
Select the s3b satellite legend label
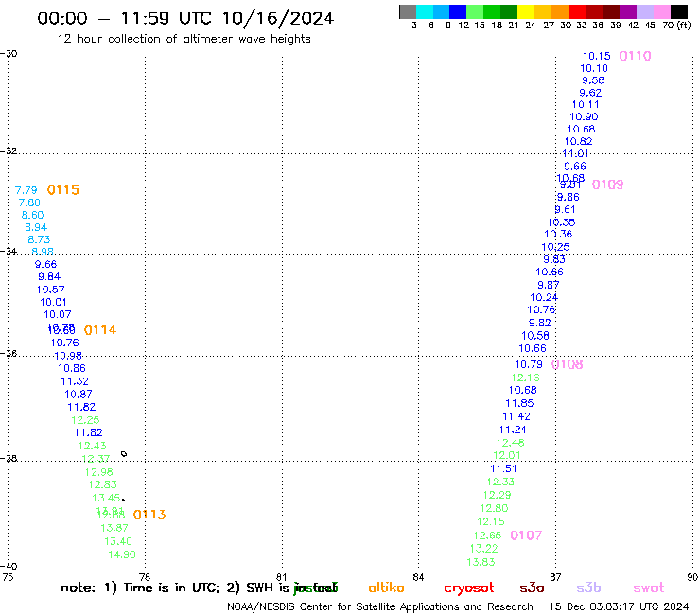588,588
